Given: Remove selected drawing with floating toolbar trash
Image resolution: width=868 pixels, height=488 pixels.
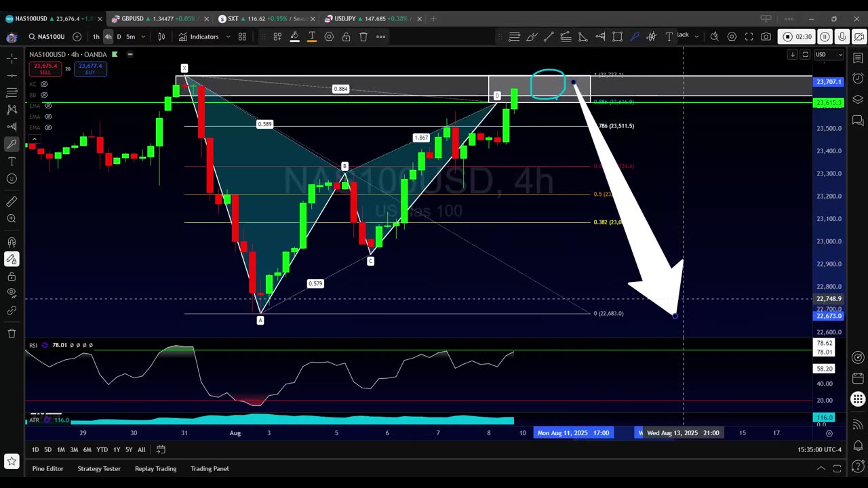Looking at the screenshot, I should pos(363,37).
